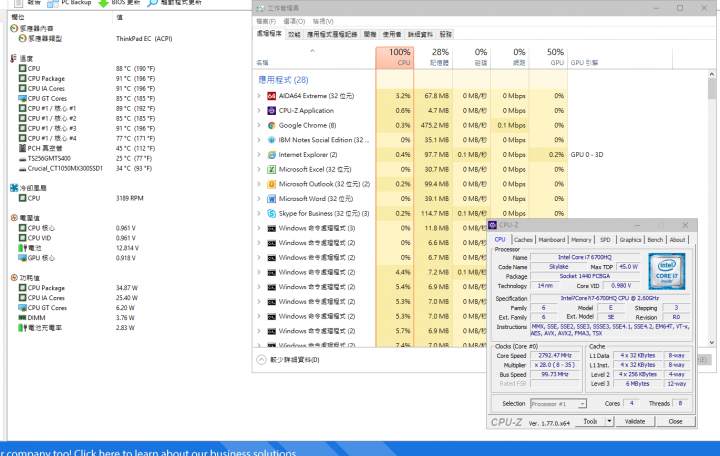Open the 選項(O) menu in Task Manager
This screenshot has height=456, width=720.
(294, 22)
